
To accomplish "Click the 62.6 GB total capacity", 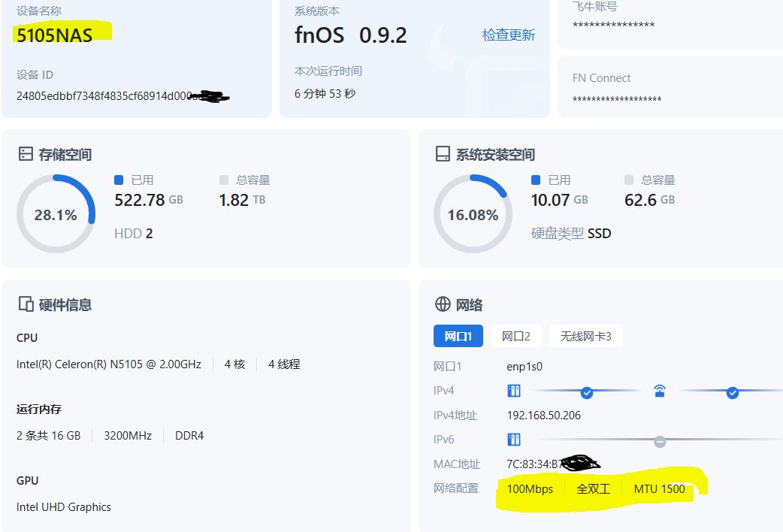I will click(649, 200).
